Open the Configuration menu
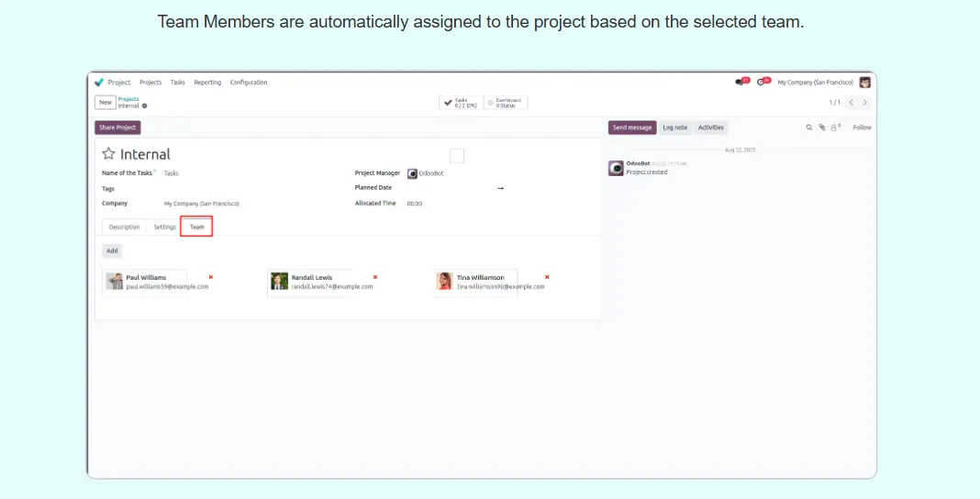The height and width of the screenshot is (499, 980). pyautogui.click(x=249, y=83)
